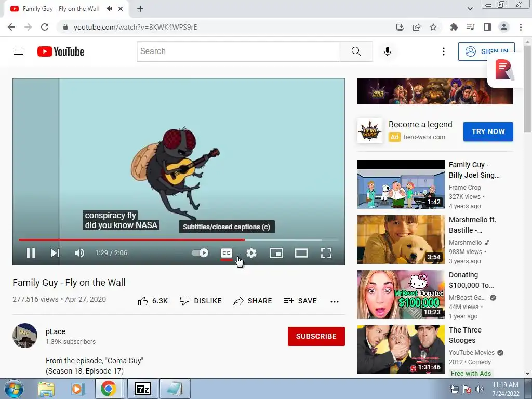Enter full screen mode
This screenshot has width=532, height=399.
326,253
